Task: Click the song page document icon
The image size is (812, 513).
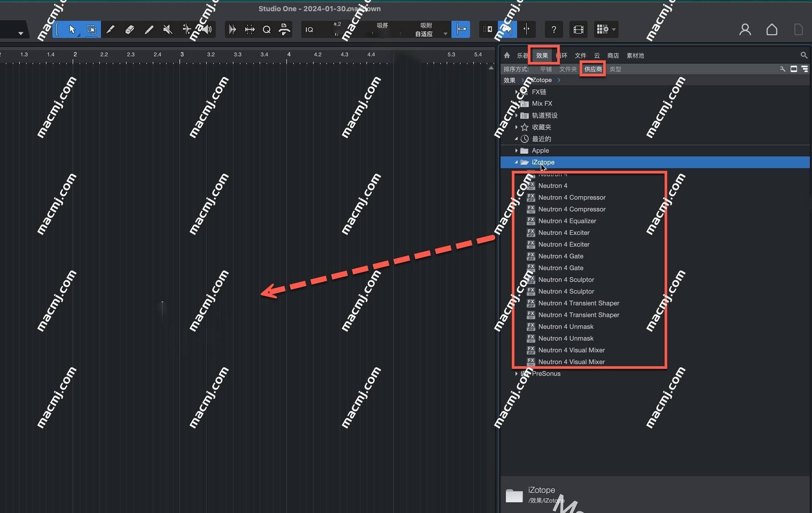Action: (x=798, y=29)
